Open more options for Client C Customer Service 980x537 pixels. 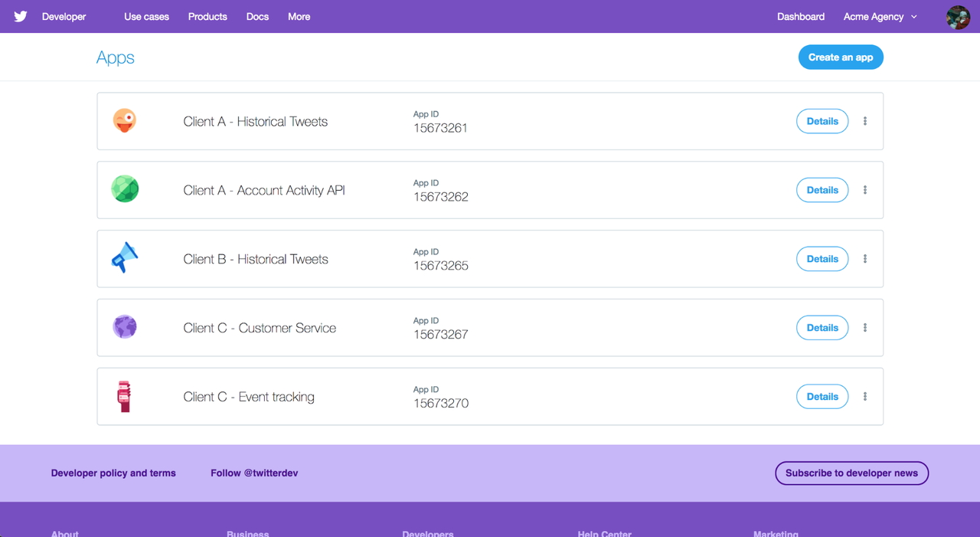pyautogui.click(x=865, y=328)
